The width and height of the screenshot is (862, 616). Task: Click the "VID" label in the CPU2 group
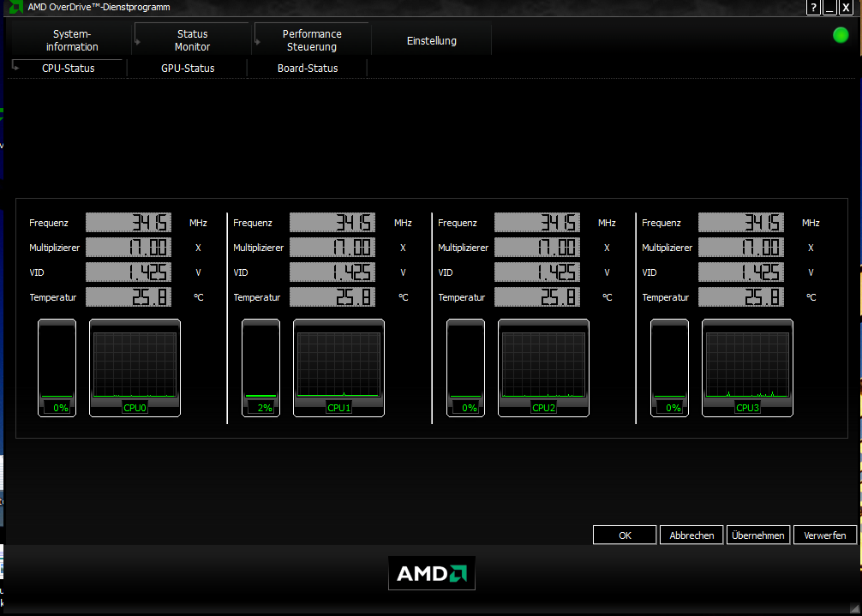tap(446, 272)
